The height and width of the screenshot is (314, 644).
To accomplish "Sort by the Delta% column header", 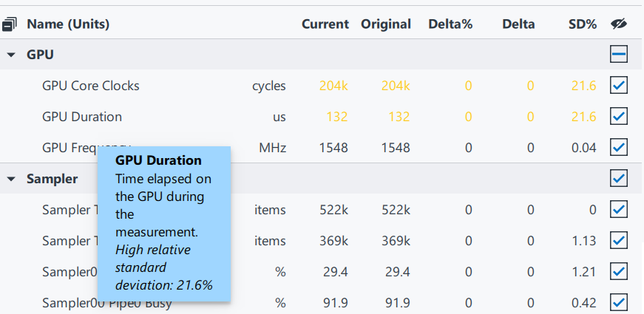I will click(450, 24).
